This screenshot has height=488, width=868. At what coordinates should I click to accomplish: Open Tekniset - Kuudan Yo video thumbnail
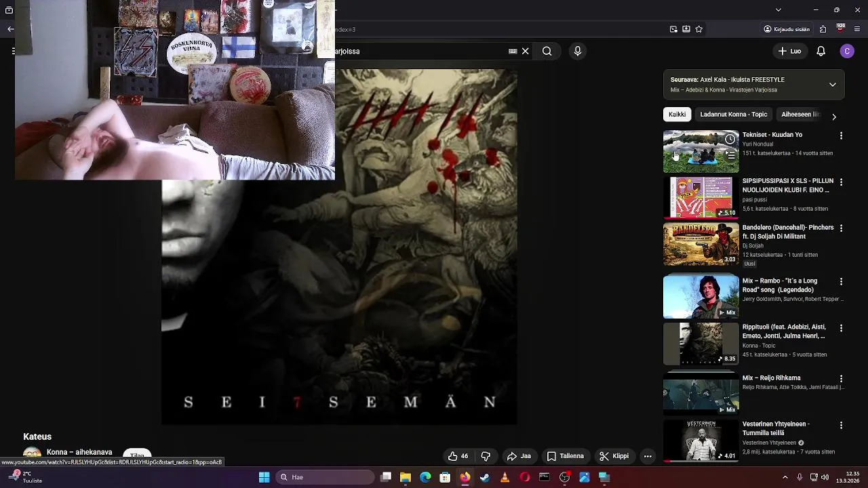pos(701,151)
